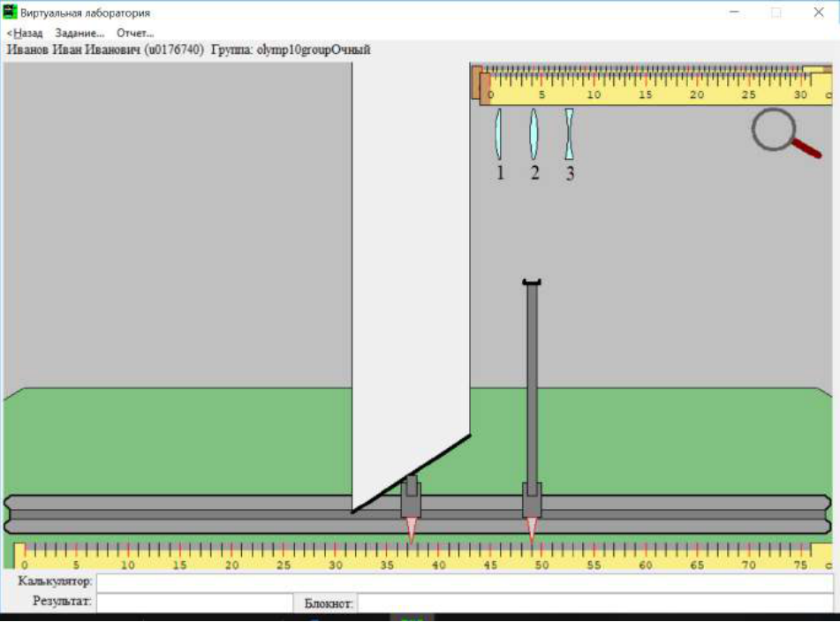Click the 35 mark on bench ruler
Viewport: 840px width, 622px height.
[387, 565]
